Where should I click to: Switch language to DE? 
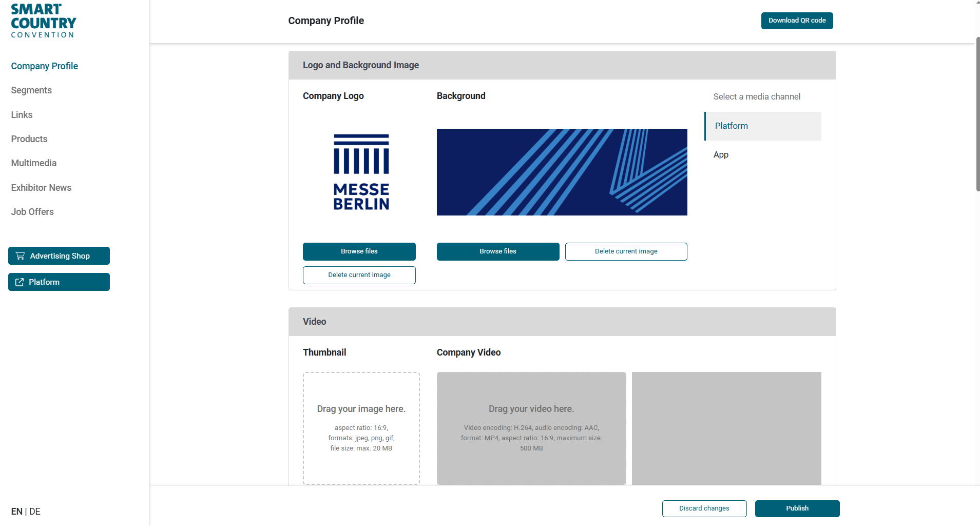point(35,512)
